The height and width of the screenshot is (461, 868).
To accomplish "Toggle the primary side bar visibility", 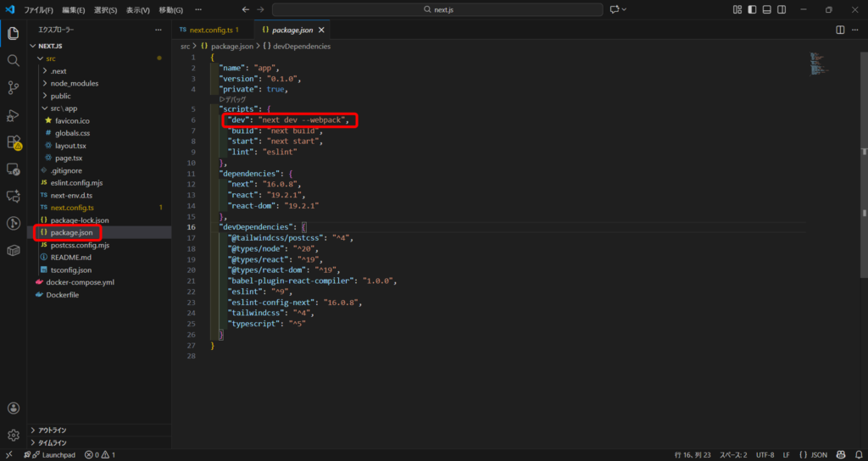I will point(752,9).
